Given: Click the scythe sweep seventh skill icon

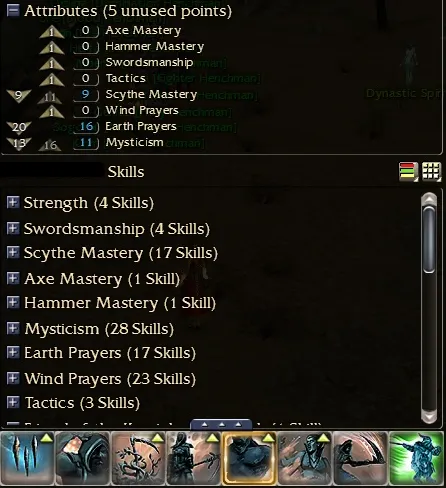Looking at the screenshot, I should click(x=361, y=458).
